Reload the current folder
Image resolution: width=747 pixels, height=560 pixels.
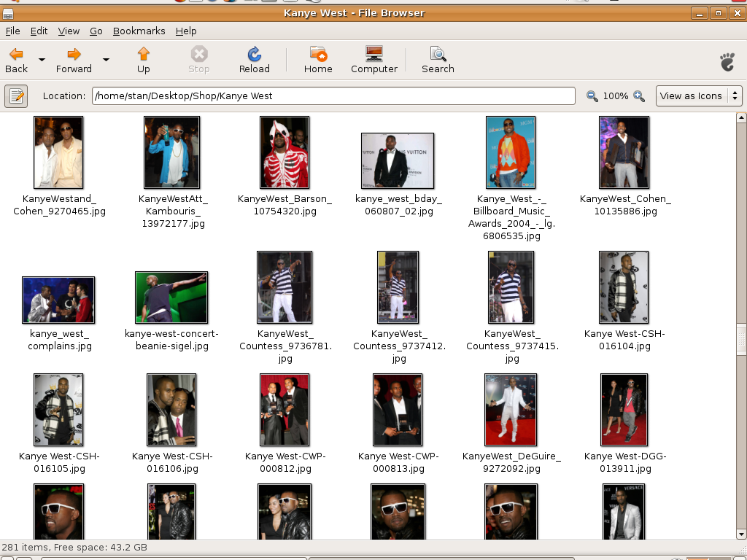pos(254,60)
